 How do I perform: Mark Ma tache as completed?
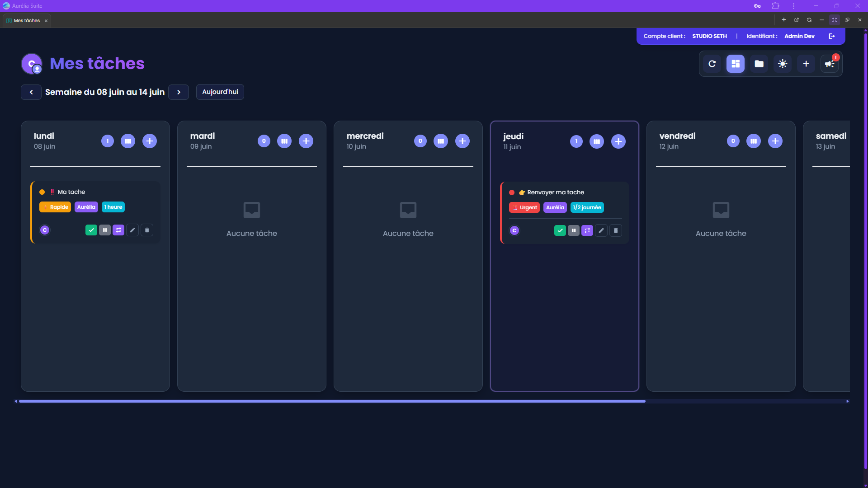pos(91,230)
